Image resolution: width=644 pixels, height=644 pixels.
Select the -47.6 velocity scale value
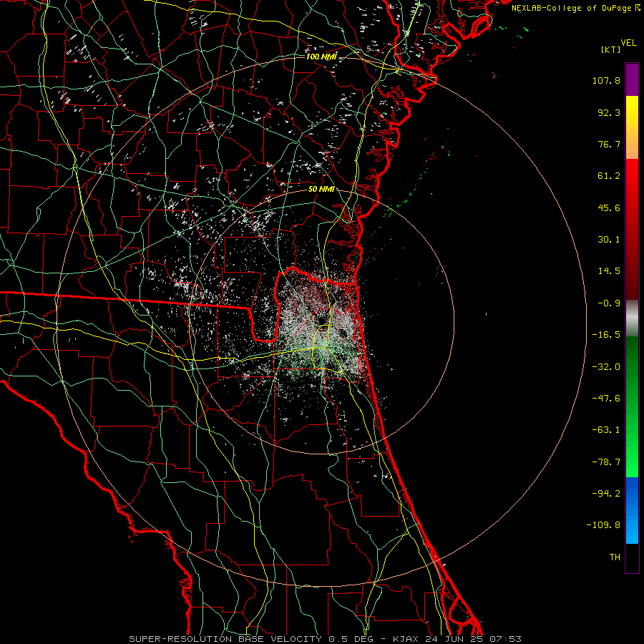[x=606, y=399]
